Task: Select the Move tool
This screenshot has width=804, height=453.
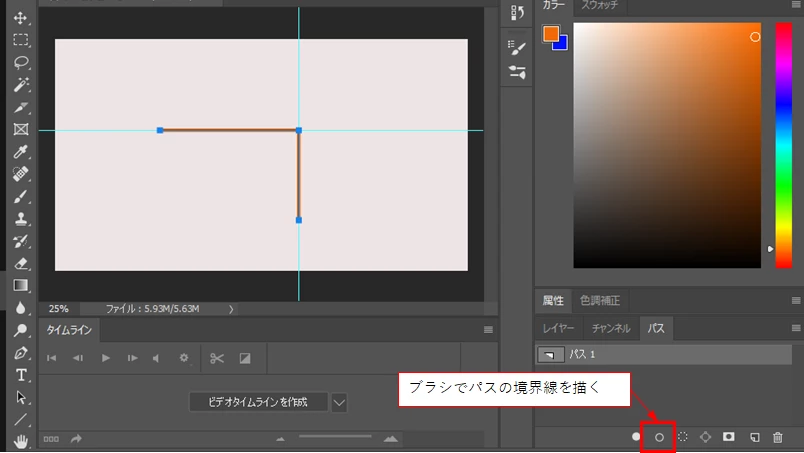Action: 21,18
